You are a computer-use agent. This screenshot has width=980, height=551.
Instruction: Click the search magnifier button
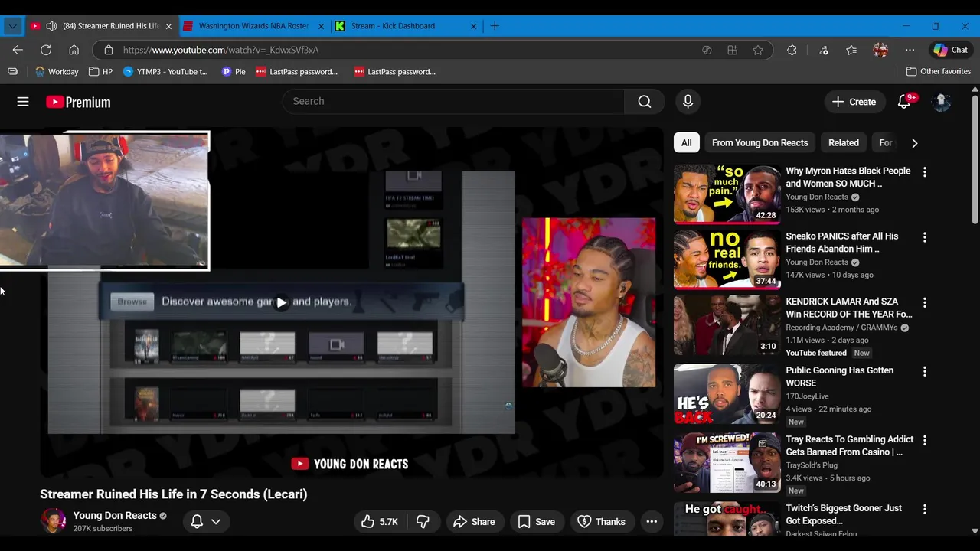645,101
